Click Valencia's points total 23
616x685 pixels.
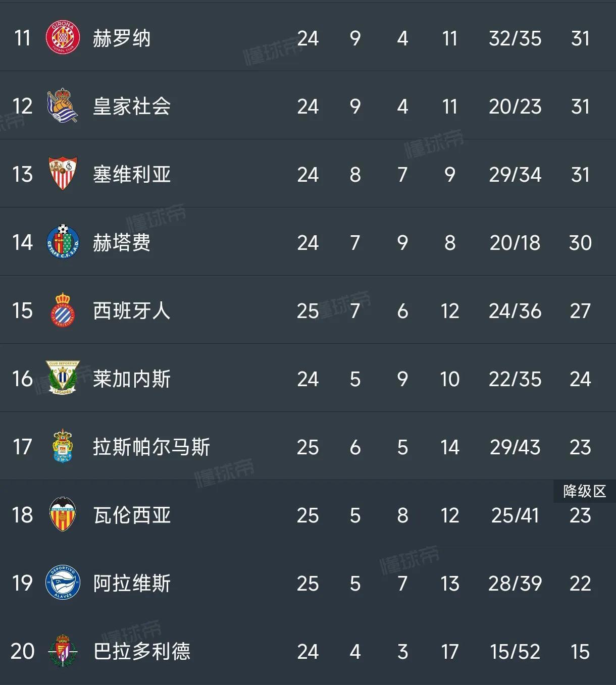581,515
